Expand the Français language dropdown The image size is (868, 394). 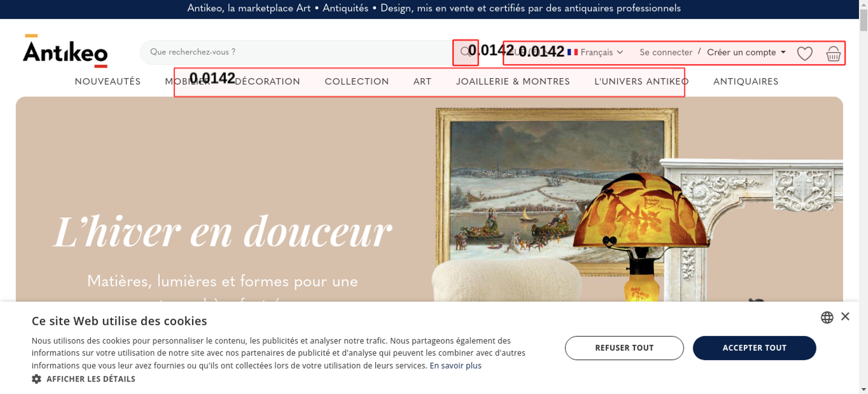[602, 52]
